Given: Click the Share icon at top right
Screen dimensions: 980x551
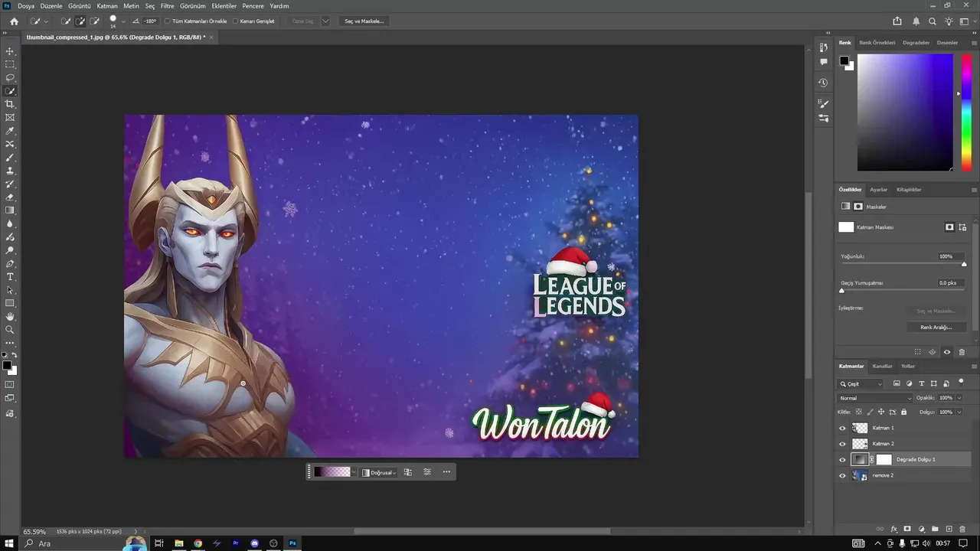Looking at the screenshot, I should [x=897, y=21].
